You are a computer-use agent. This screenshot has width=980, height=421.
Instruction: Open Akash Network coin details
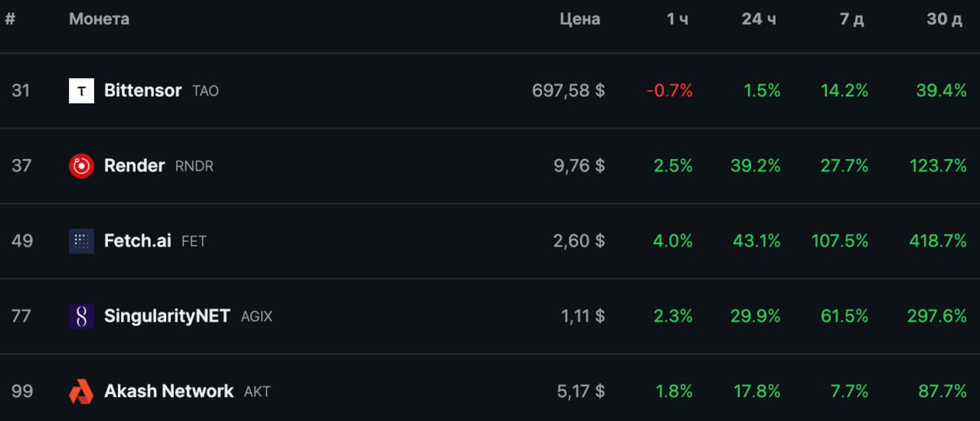pos(168,391)
